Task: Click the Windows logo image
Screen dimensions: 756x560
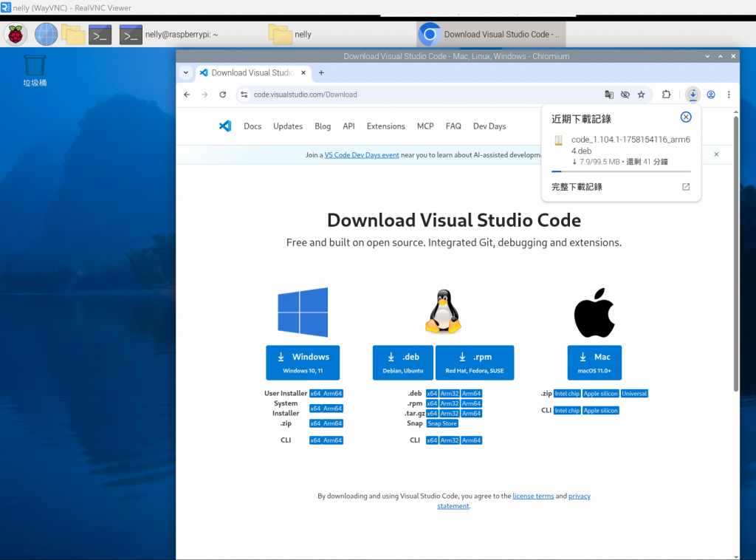Action: tap(303, 312)
